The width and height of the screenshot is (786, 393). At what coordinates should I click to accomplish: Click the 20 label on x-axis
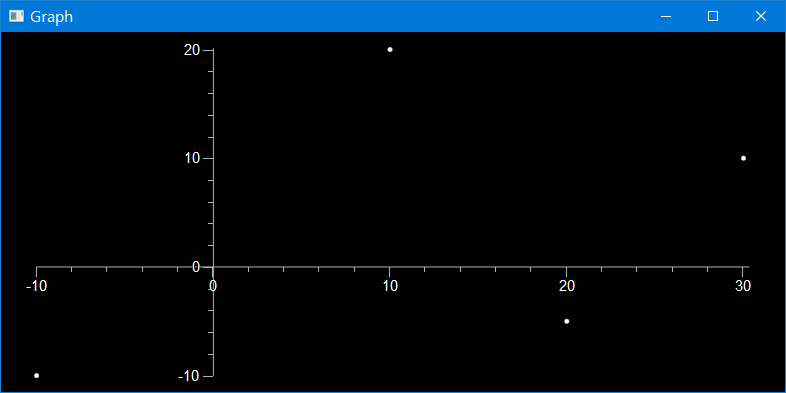[567, 286]
